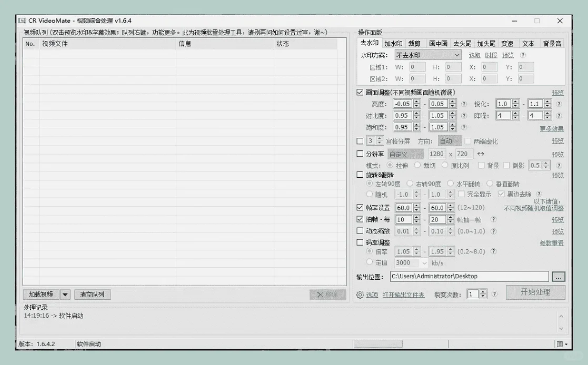Click the 帧率设置 first 60.0 stepper
Viewport: 588px width, 365px height.
point(416,208)
